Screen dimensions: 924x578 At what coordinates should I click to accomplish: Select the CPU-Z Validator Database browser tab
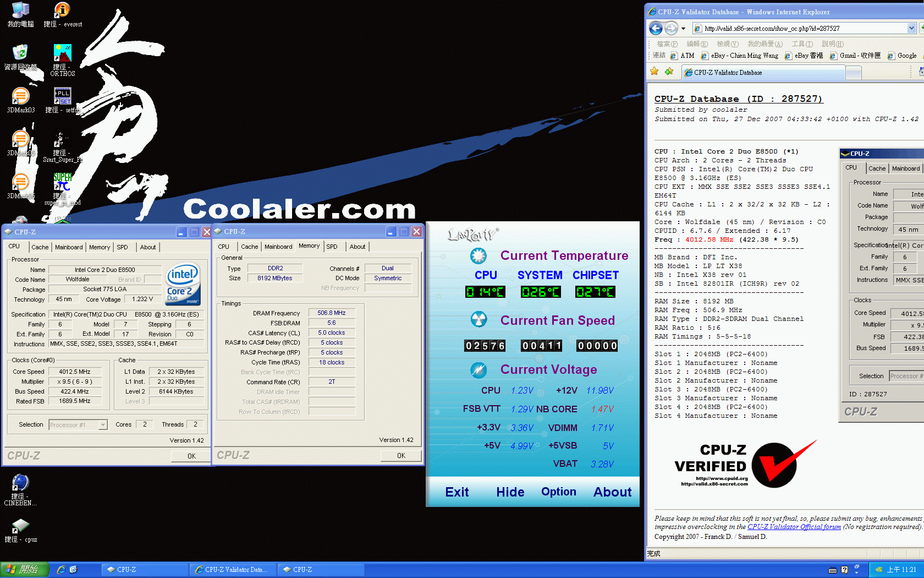point(763,72)
